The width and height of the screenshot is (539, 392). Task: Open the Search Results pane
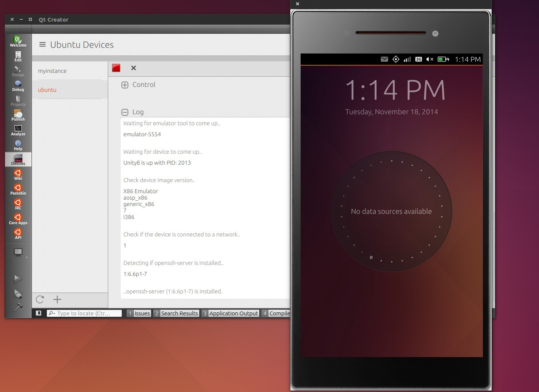point(176,313)
